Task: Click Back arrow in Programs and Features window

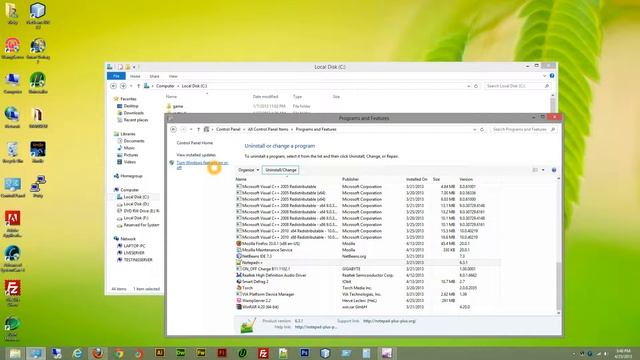Action: [173, 129]
